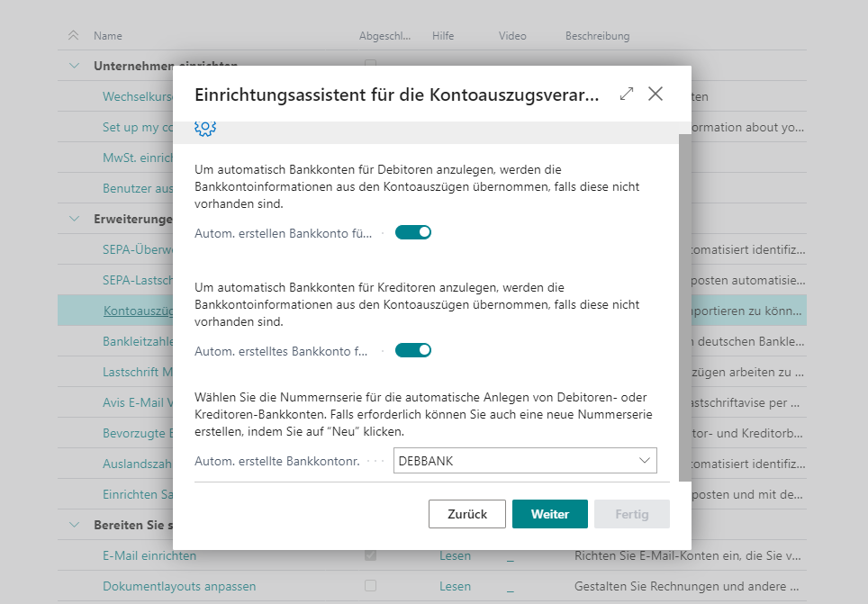868x604 pixels.
Task: Click the Weiter button
Action: coord(549,514)
